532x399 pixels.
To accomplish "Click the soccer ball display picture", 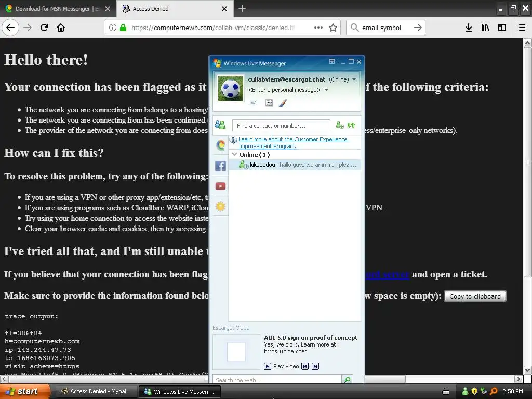I will pos(231,88).
